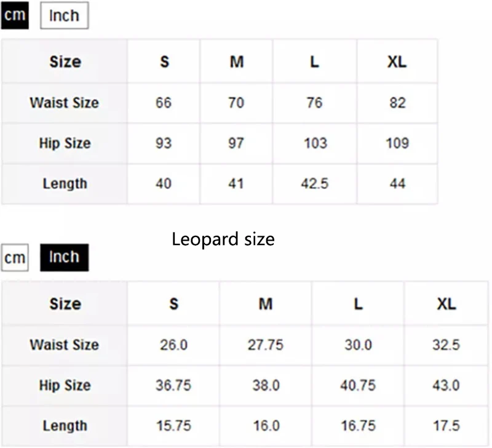Click the length value 17.5
This screenshot has height=448, width=492.
click(x=446, y=426)
